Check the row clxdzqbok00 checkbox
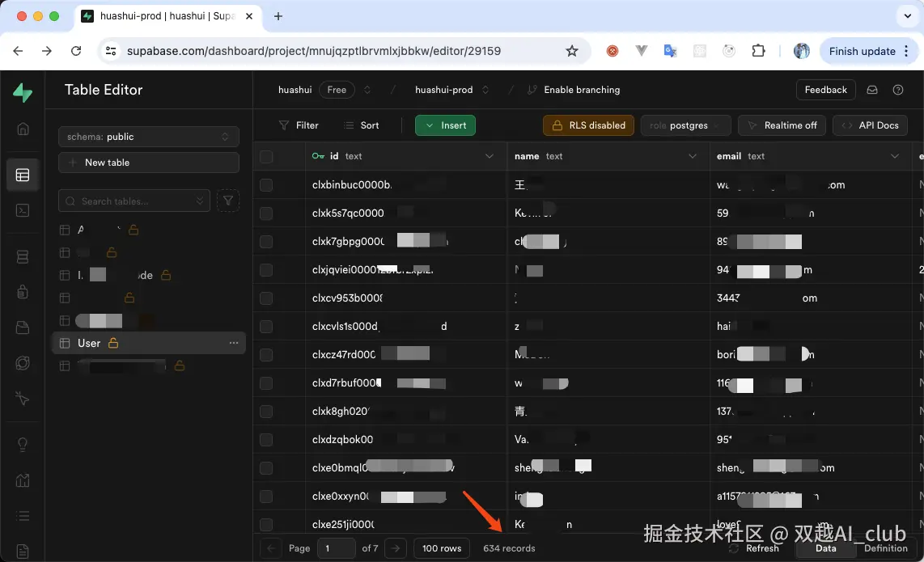 [x=266, y=439]
